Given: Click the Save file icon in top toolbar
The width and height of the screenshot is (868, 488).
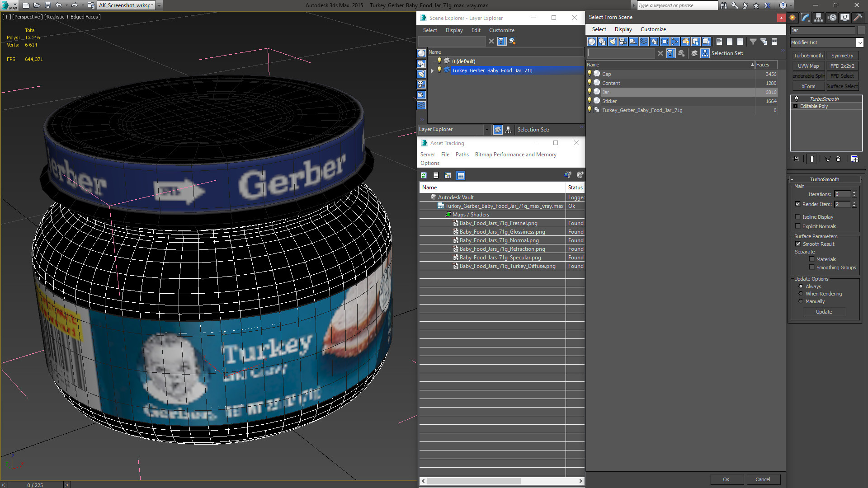Looking at the screenshot, I should pyautogui.click(x=48, y=5).
